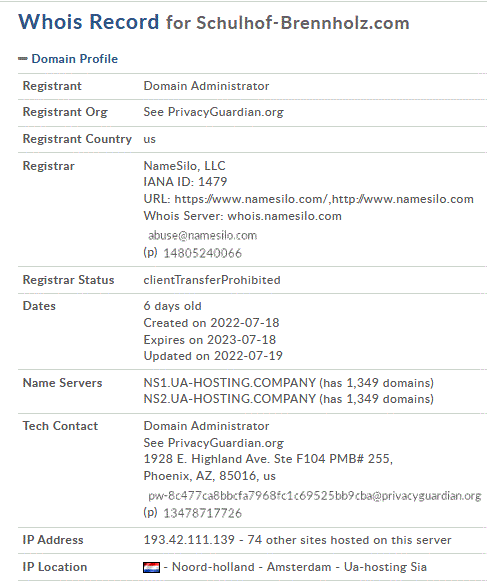Click See PrivacyGuardian.org in Registrant Org
Image resolution: width=487 pixels, height=583 pixels.
(213, 112)
